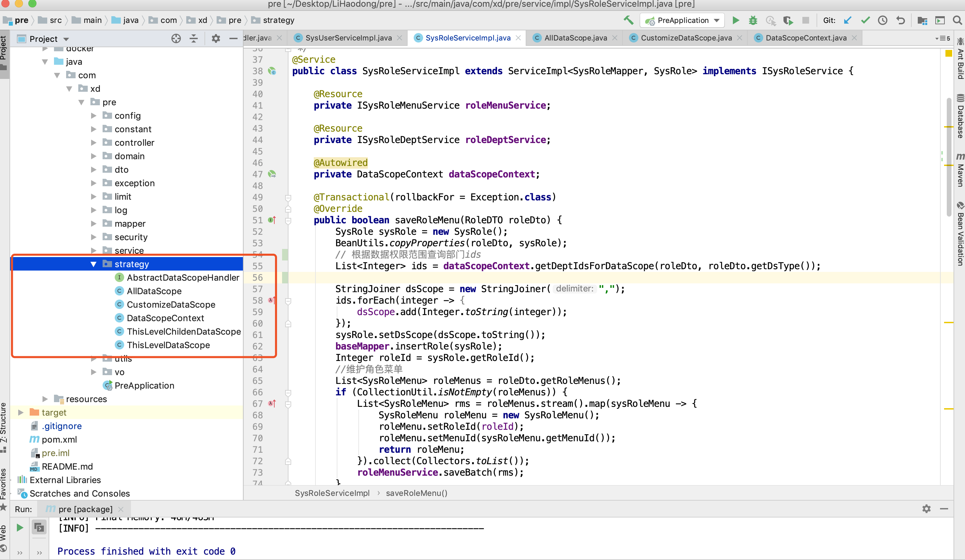Switch to the DataScopeContext.java tab
Viewport: 965px width, 560px height.
click(806, 38)
